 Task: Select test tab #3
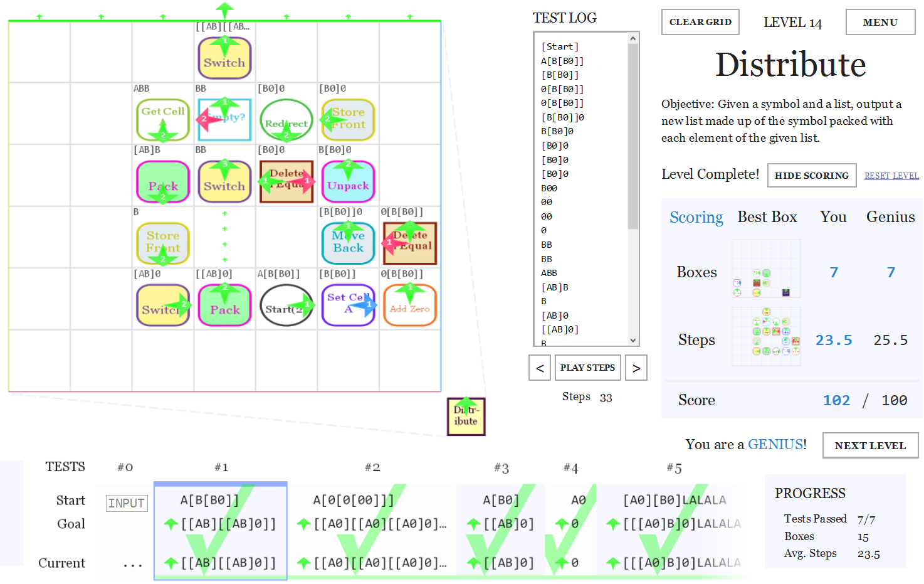point(501,468)
